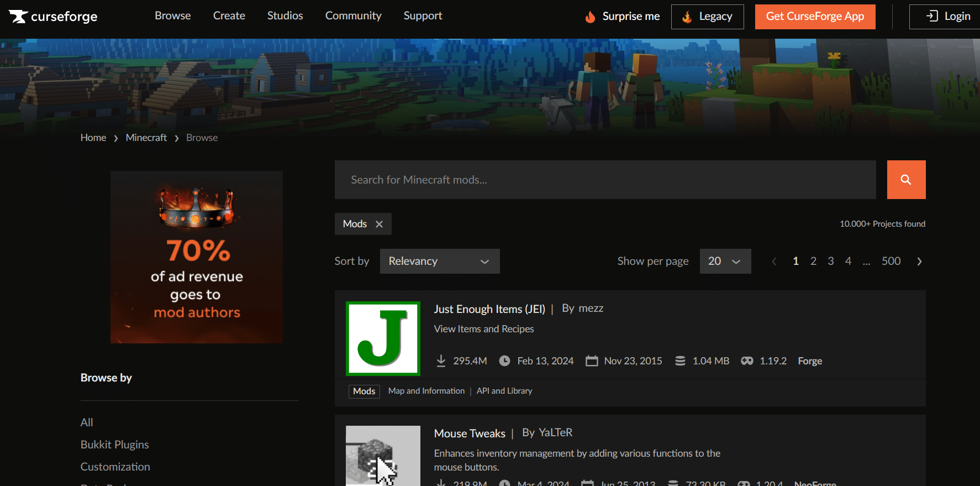This screenshot has width=980, height=486.
Task: Click the file size icon for JEI
Action: pyautogui.click(x=680, y=361)
